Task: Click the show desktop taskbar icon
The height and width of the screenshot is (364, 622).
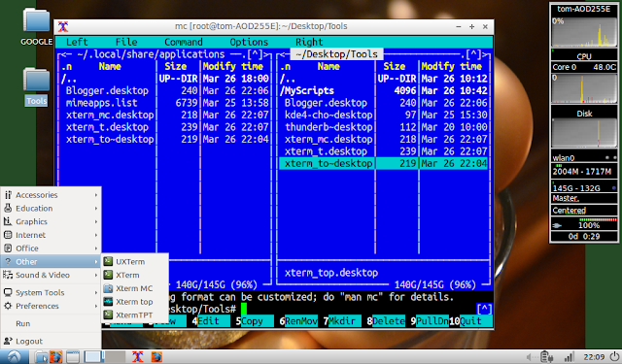Action: coord(73,357)
